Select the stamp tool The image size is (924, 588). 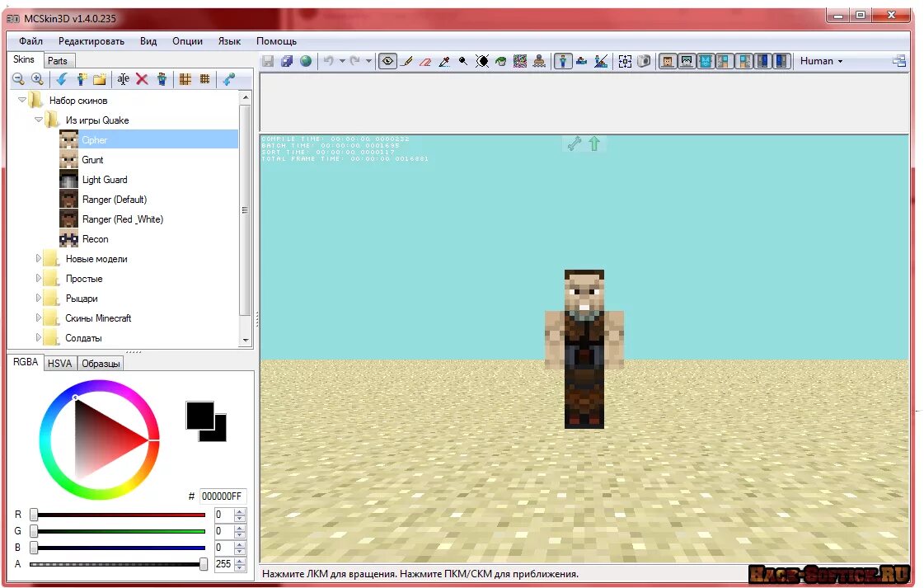pyautogui.click(x=538, y=61)
